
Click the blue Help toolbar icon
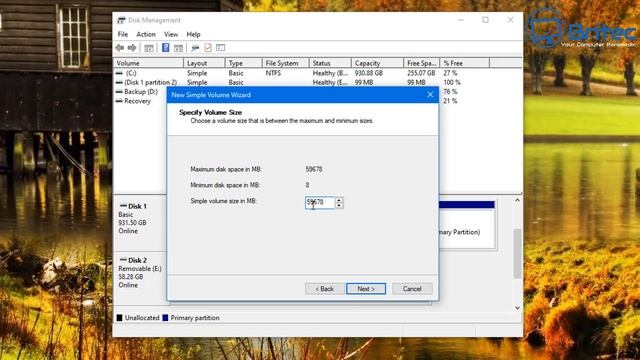(x=165, y=48)
